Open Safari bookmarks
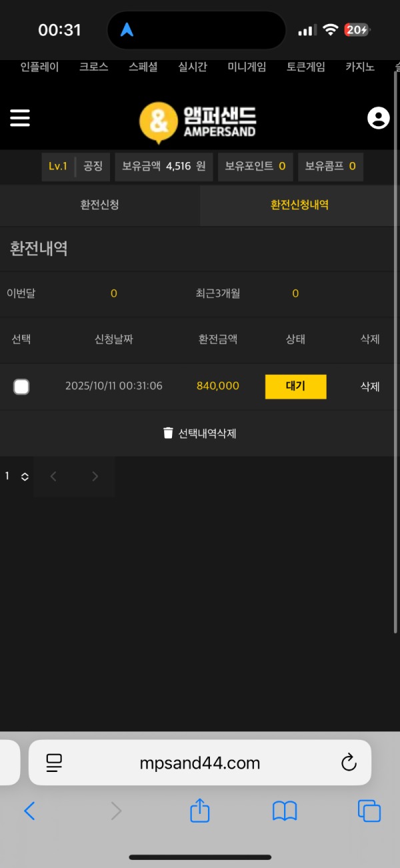 [285, 811]
